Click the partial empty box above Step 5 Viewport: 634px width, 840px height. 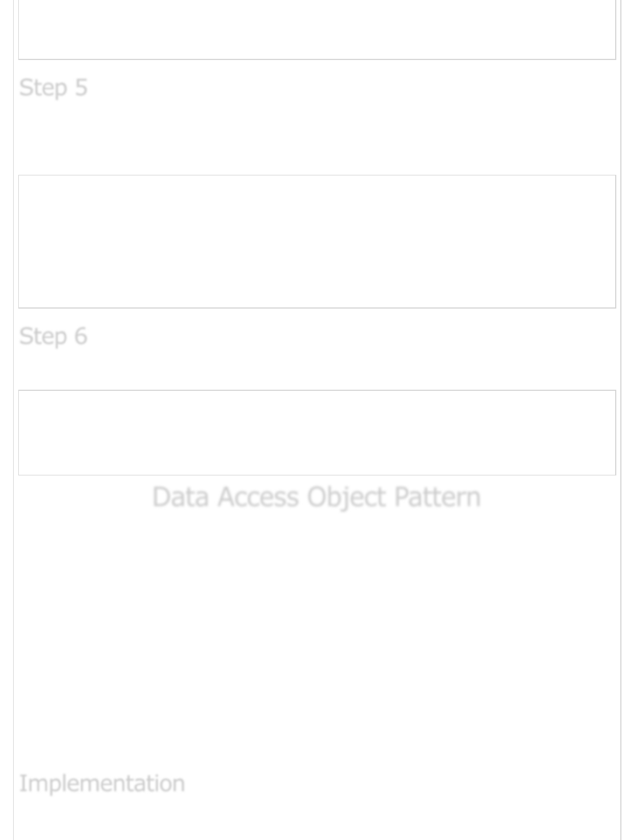pos(317,29)
